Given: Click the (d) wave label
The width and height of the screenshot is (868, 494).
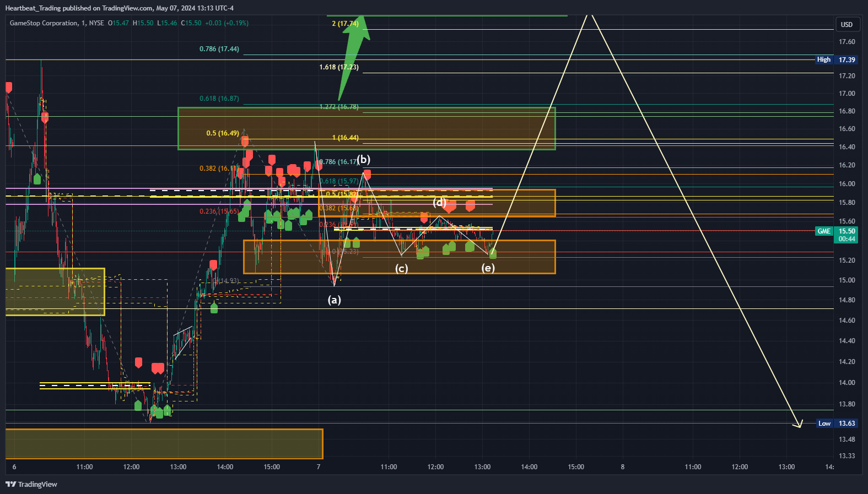Looking at the screenshot, I should (x=439, y=202).
